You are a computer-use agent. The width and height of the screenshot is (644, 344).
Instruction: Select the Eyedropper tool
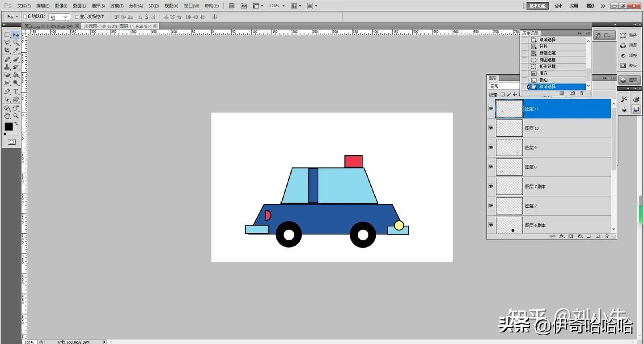[16, 50]
